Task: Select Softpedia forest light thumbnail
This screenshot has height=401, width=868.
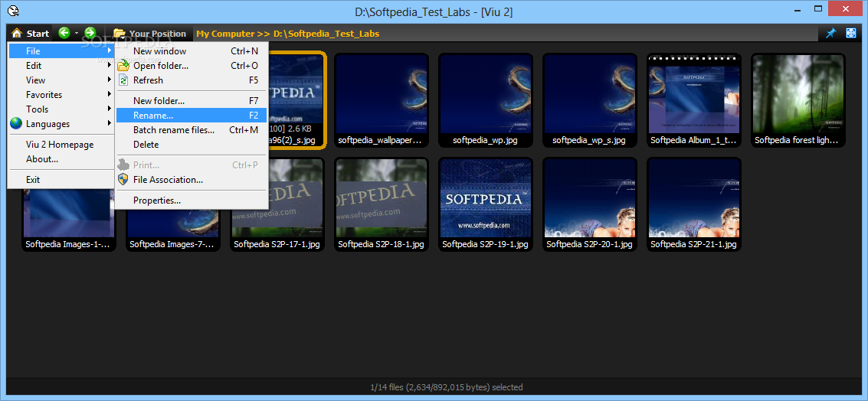Action: coord(798,101)
